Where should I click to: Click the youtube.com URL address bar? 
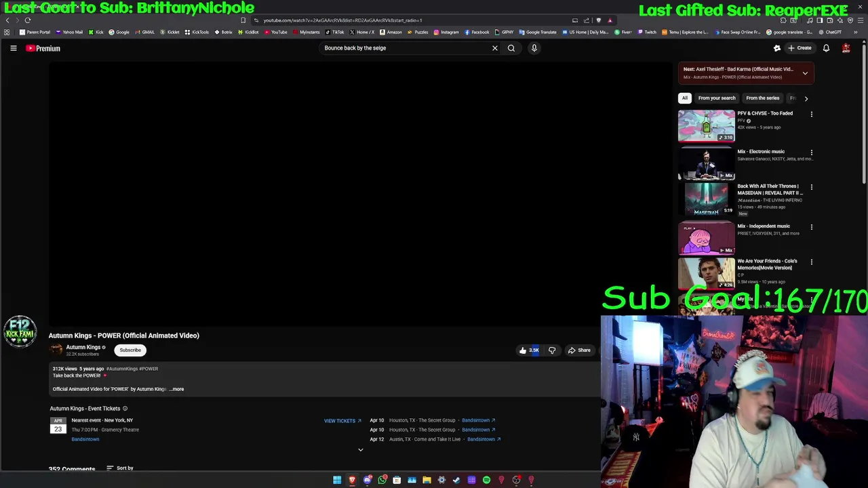342,20
